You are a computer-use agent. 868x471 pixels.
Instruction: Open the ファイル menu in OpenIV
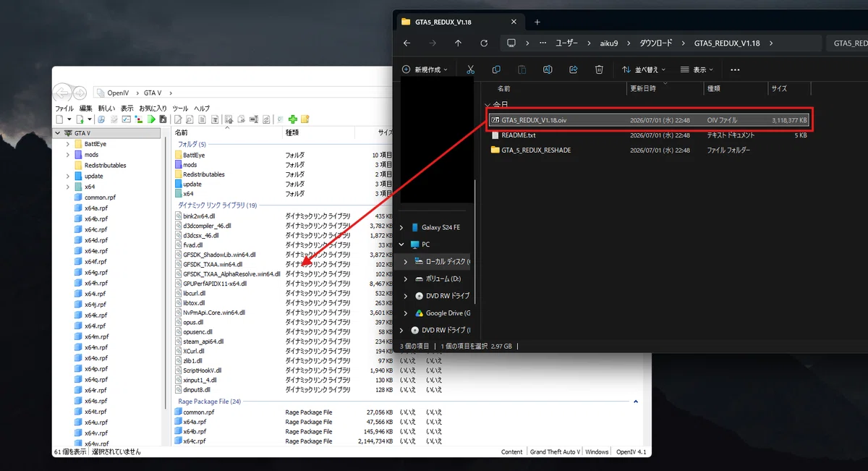(x=64, y=109)
